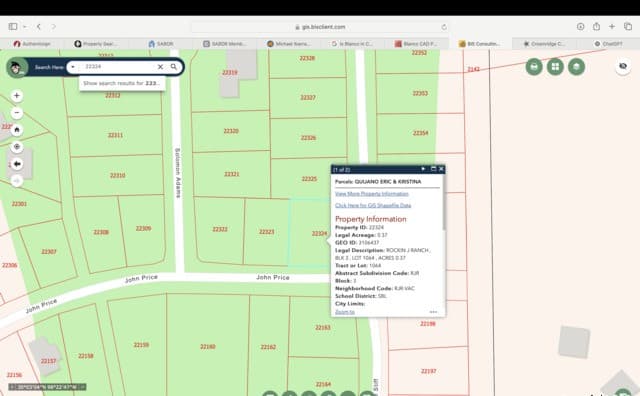Click the 'Legal Acreage: 0.37' line

(361, 235)
